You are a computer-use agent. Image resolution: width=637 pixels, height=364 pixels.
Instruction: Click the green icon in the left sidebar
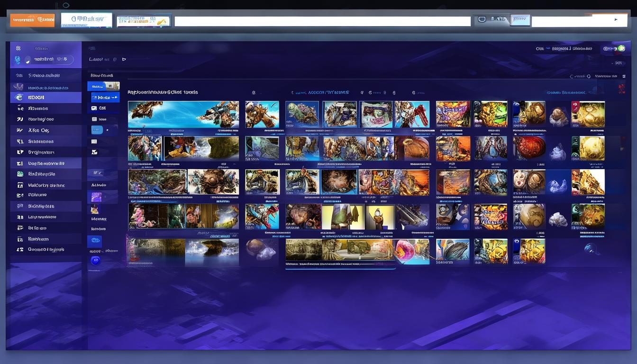tap(20, 174)
